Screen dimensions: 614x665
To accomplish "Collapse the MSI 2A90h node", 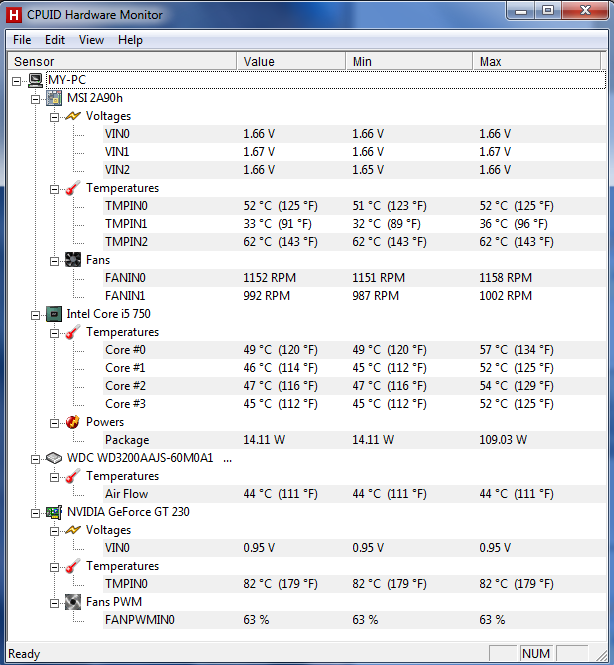I will click(x=36, y=99).
